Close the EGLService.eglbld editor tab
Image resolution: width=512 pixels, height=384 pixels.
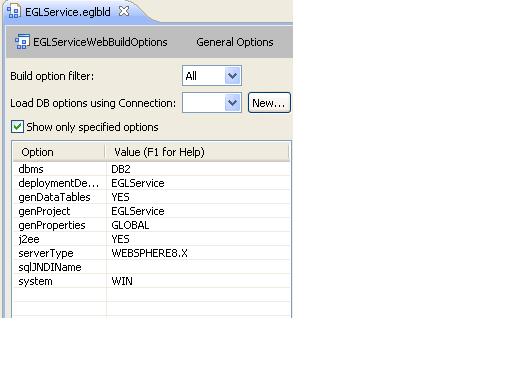(x=124, y=11)
